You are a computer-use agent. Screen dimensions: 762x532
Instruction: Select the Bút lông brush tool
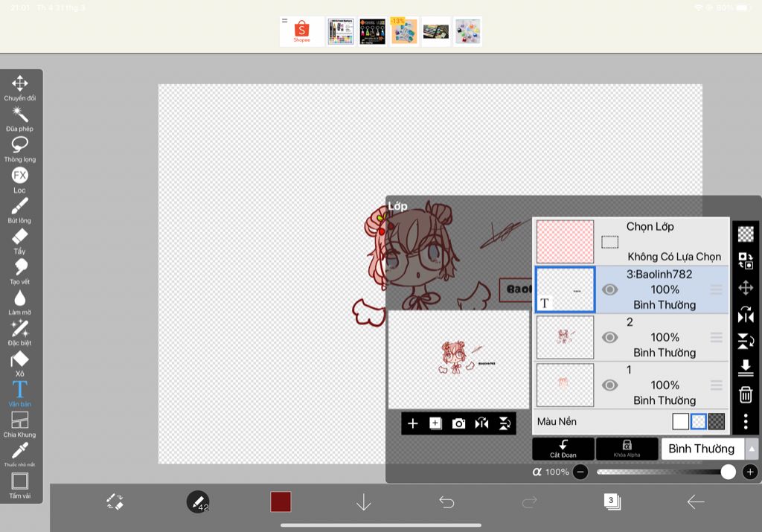click(19, 211)
